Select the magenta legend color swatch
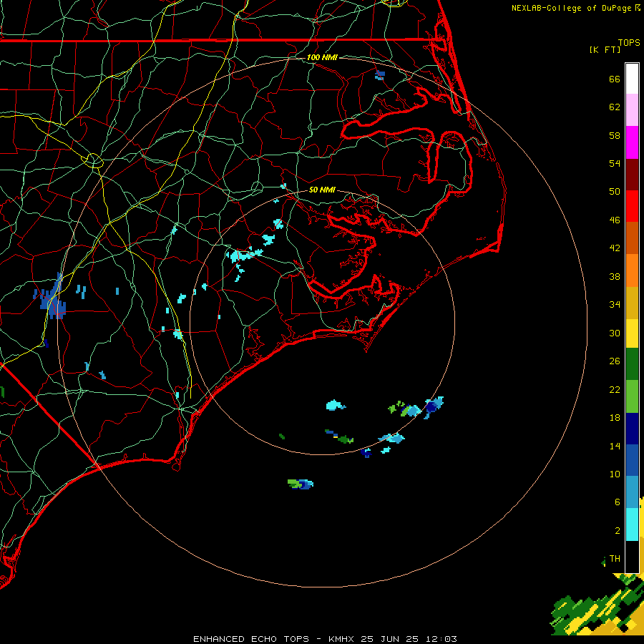The image size is (644, 644). pos(632,142)
